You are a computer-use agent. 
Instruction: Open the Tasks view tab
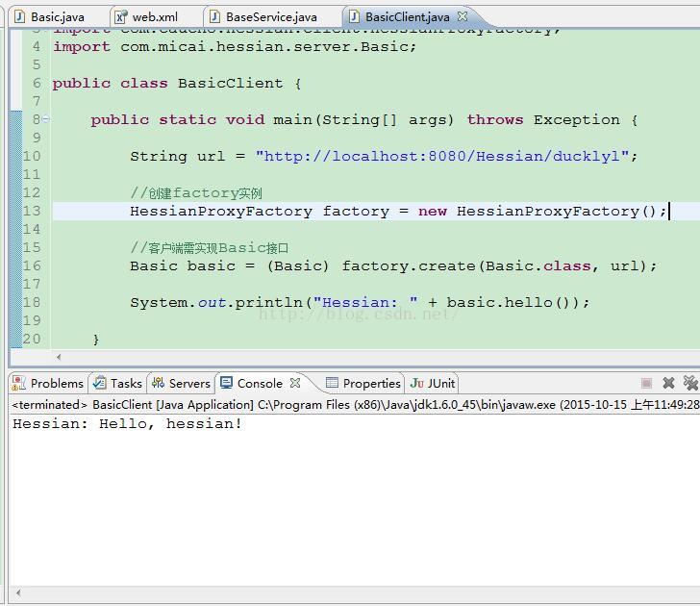118,383
